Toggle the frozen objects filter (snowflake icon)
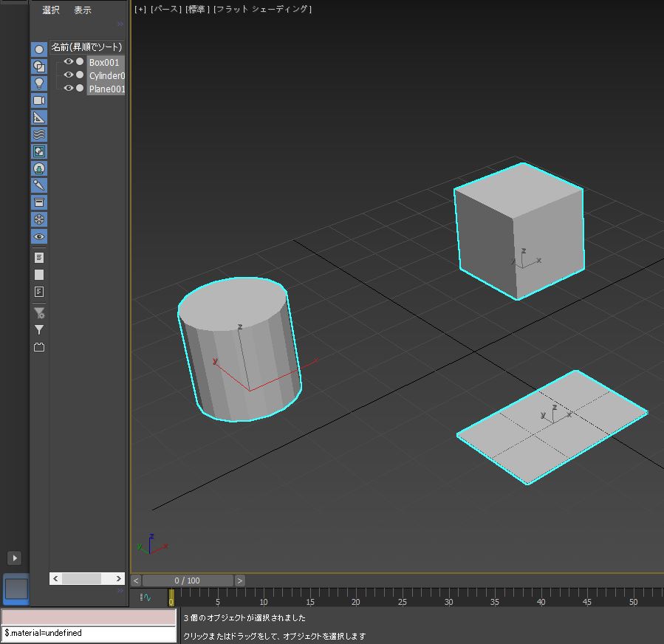This screenshot has width=664, height=644. [39, 219]
